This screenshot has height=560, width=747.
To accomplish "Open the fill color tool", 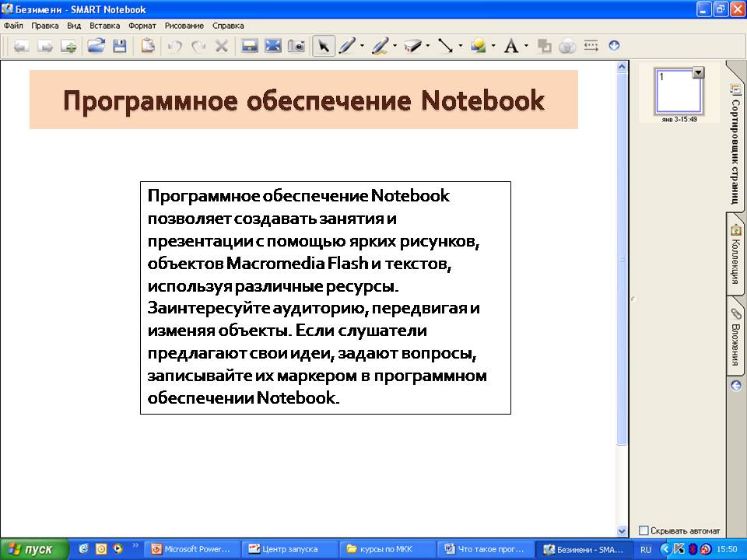I will [x=544, y=46].
